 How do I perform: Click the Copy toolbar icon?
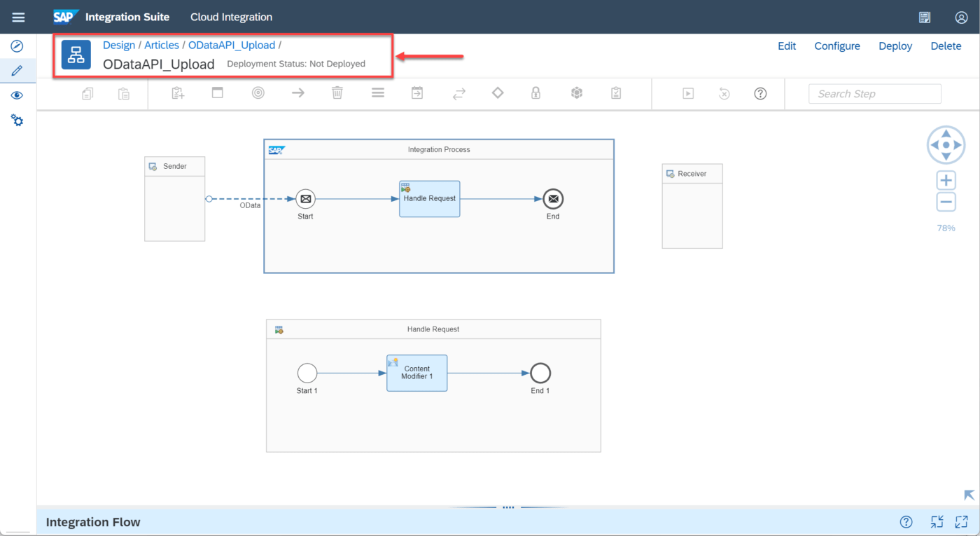click(x=87, y=93)
